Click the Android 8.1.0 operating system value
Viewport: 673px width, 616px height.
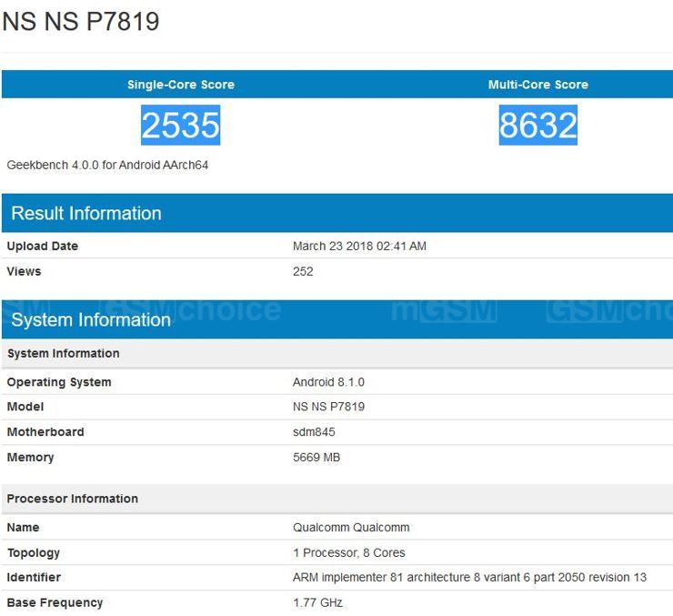328,382
